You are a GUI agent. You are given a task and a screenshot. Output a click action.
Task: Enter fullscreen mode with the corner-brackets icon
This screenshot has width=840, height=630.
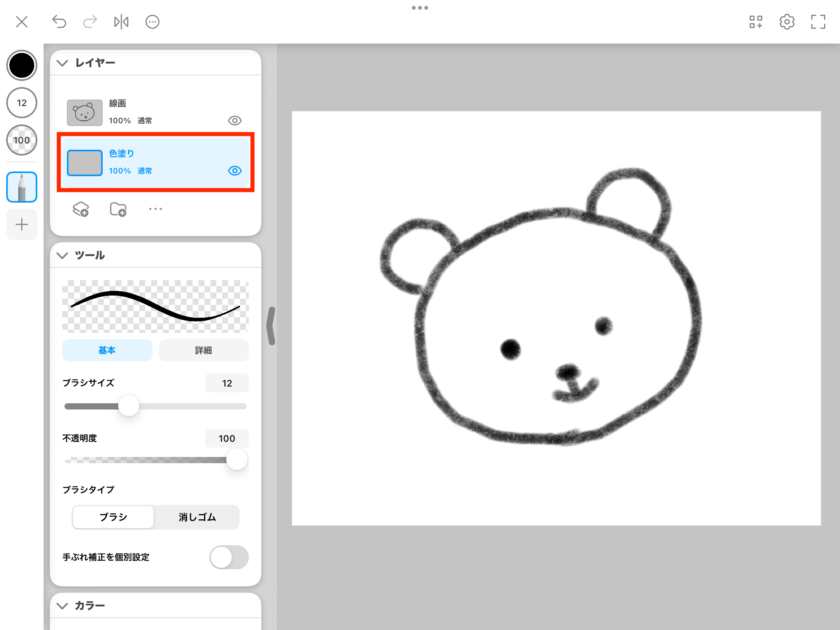(818, 22)
